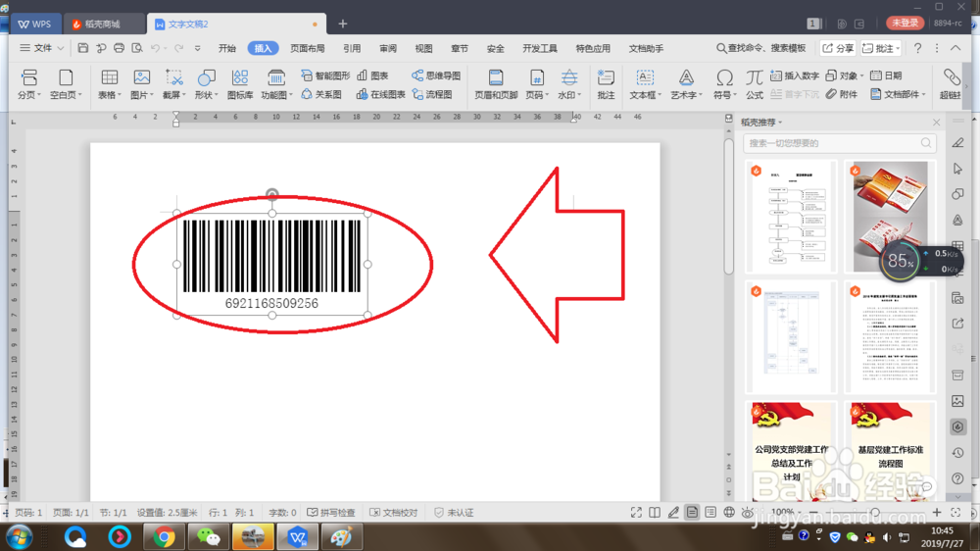Collapse the ribbon with the chevron
Screen dimensions: 980x551
[x=955, y=48]
